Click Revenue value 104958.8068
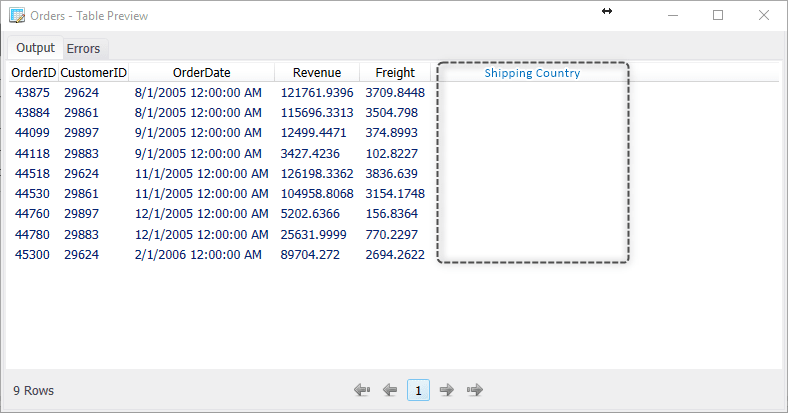This screenshot has width=788, height=413. [x=317, y=194]
